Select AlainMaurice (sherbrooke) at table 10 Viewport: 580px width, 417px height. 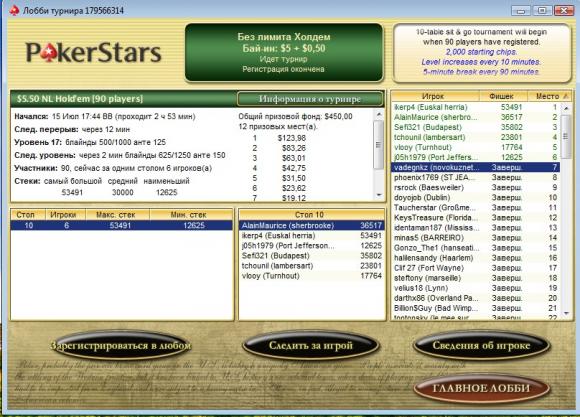coord(312,225)
